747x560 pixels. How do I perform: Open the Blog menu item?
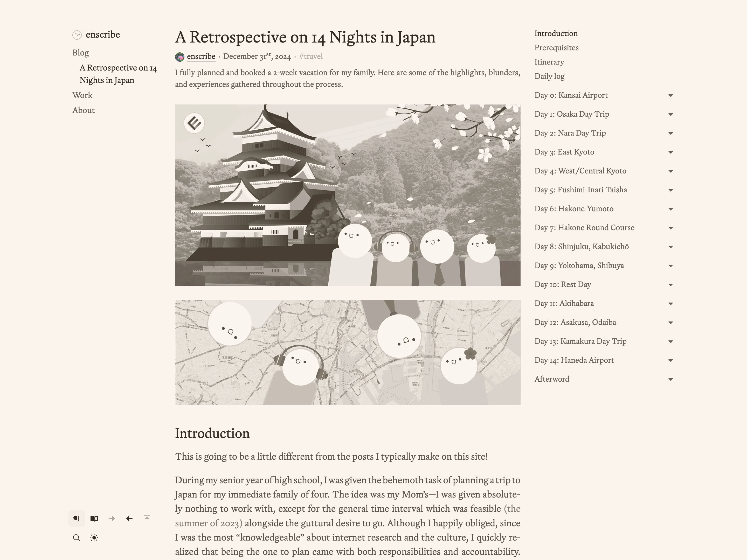(80, 53)
